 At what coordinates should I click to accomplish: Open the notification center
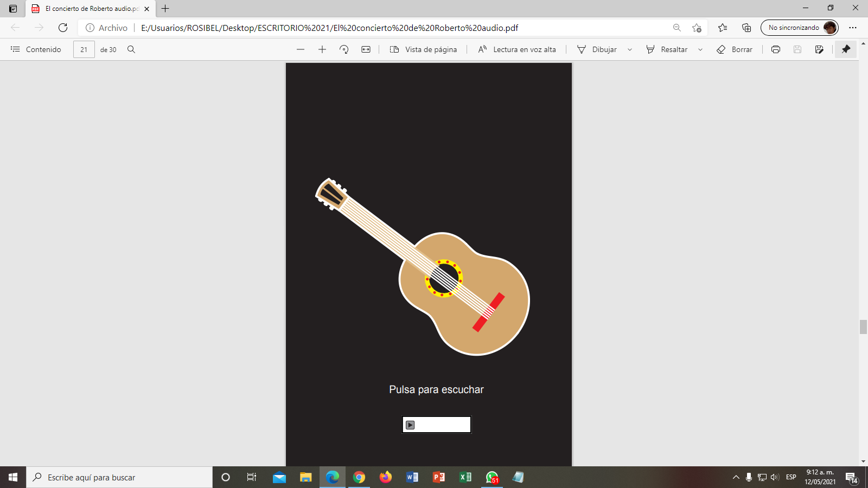click(852, 477)
